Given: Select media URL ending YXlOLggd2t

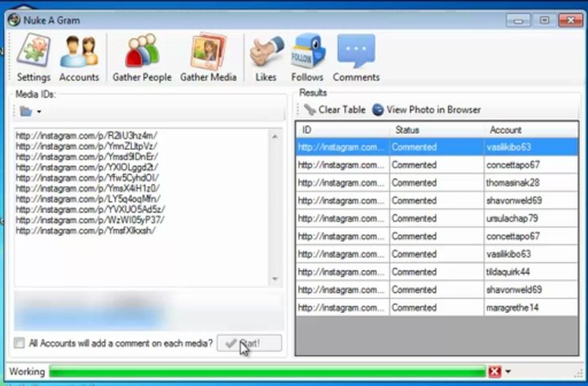Looking at the screenshot, I should (x=87, y=167).
